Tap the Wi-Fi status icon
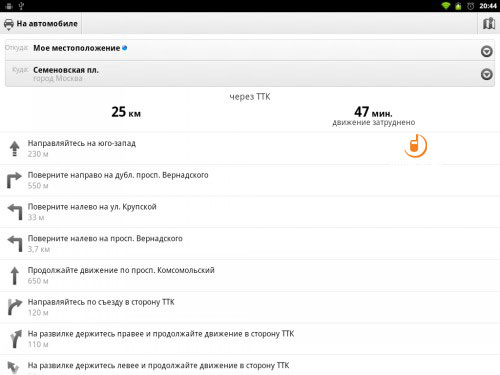 click(446, 6)
